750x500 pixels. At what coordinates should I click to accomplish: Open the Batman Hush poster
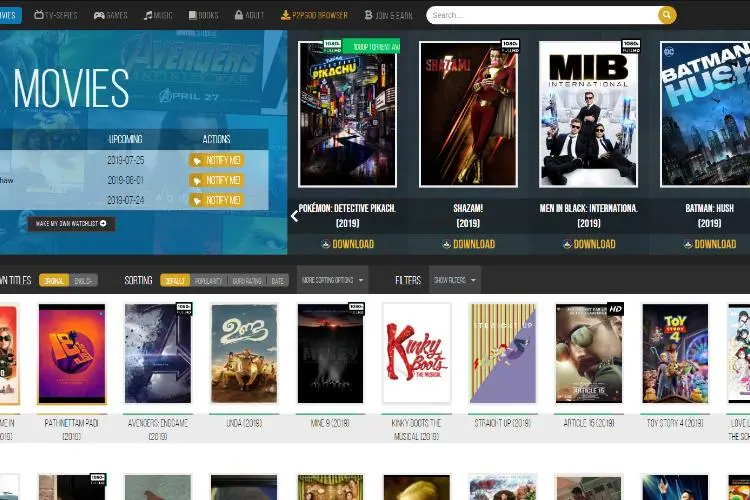(705, 114)
